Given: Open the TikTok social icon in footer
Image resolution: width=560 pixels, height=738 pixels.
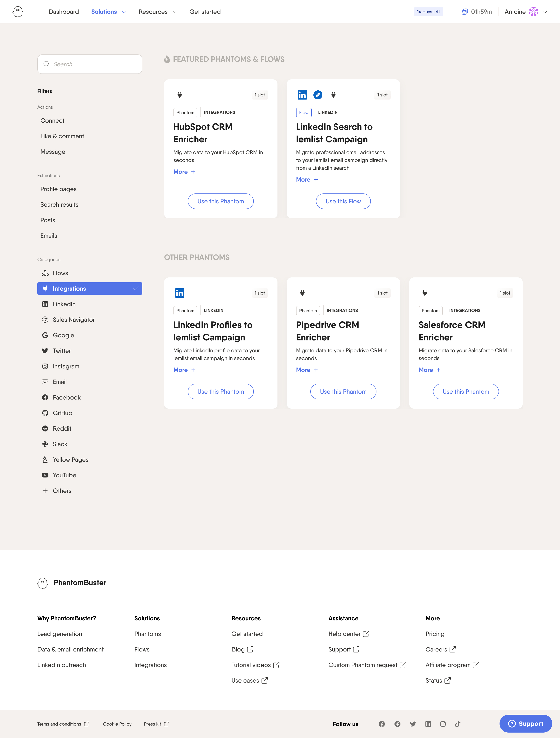Looking at the screenshot, I should click(x=458, y=724).
